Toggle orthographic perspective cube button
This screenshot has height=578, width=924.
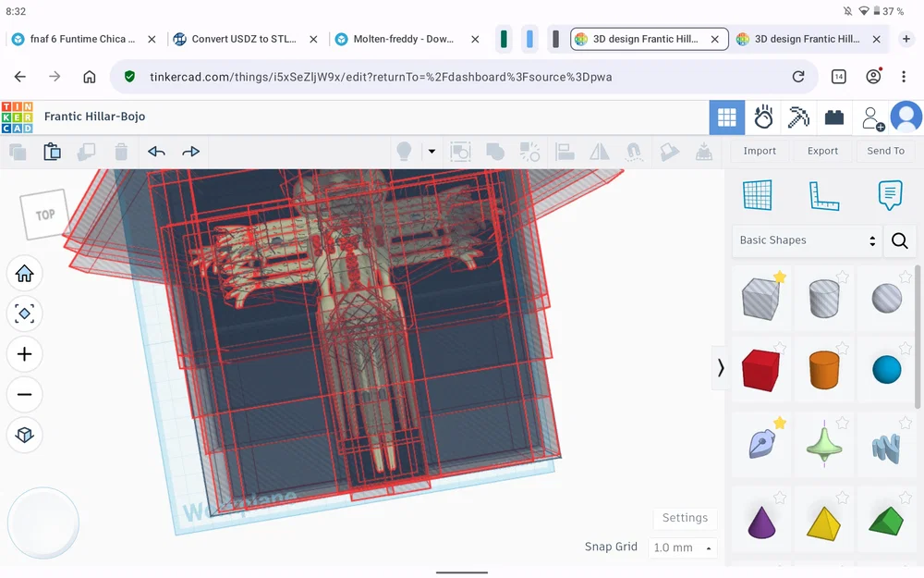24,435
